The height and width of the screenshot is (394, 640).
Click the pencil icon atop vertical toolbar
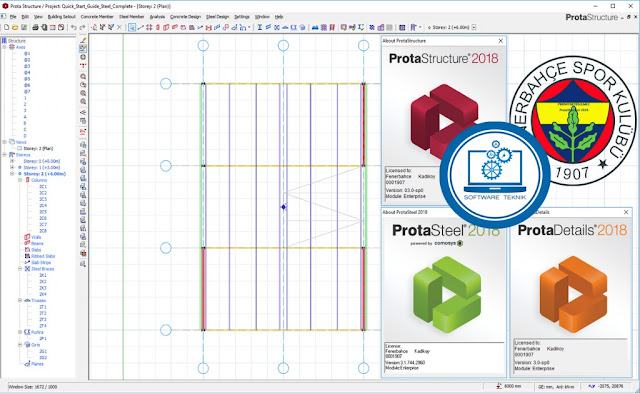point(83,40)
